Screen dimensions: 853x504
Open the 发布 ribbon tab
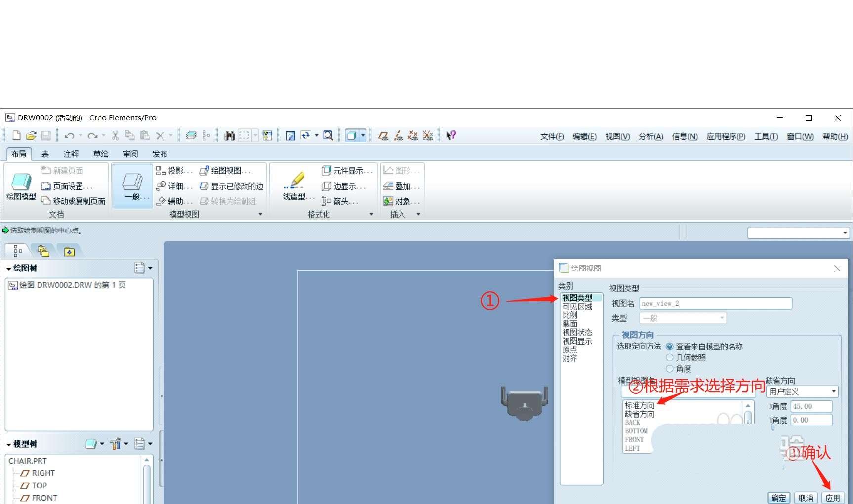tap(160, 154)
